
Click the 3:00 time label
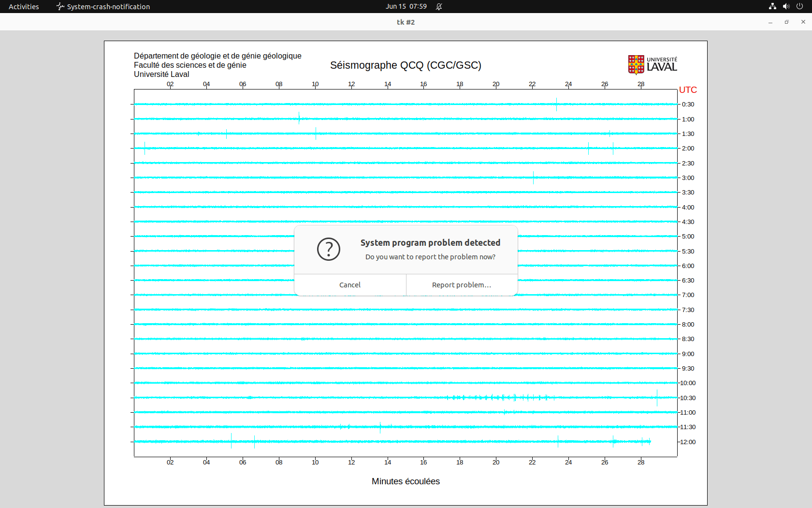pos(688,178)
